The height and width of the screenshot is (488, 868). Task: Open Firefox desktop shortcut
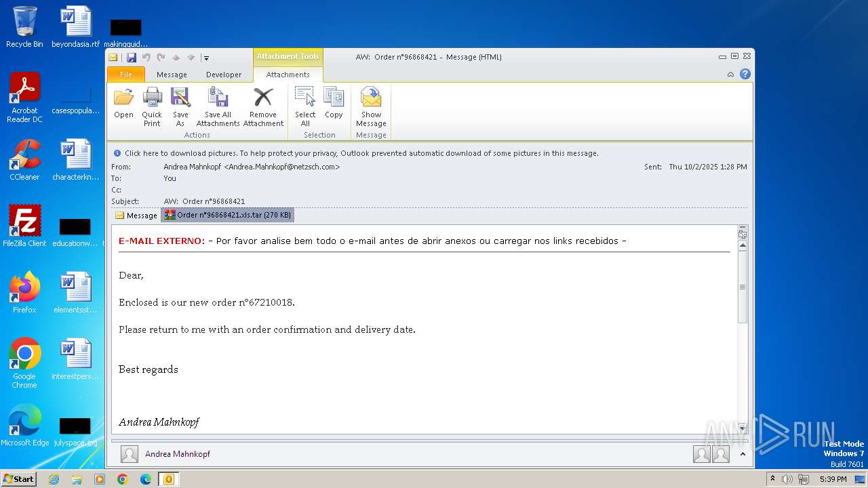pos(24,292)
